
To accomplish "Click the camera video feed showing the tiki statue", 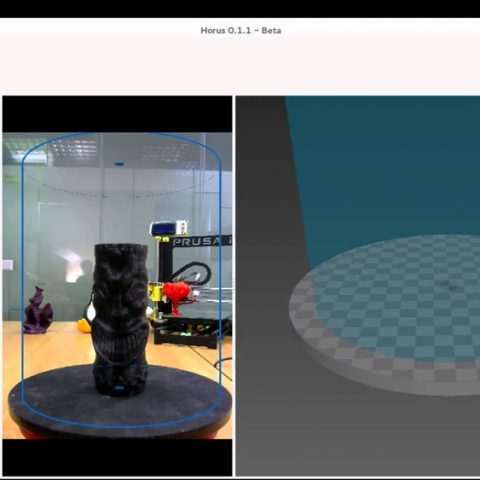I will 117,286.
